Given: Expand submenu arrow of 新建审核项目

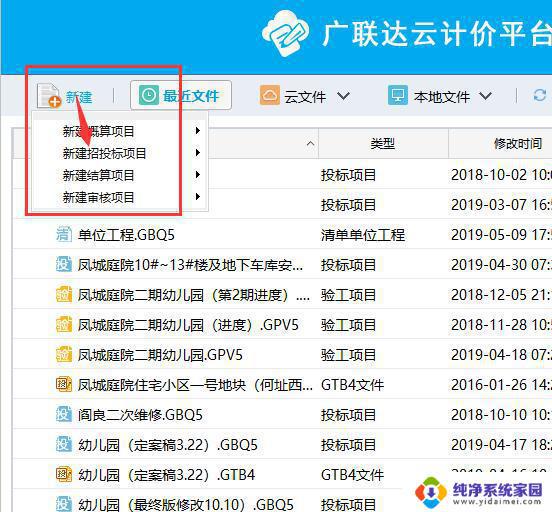Looking at the screenshot, I should pos(198,196).
